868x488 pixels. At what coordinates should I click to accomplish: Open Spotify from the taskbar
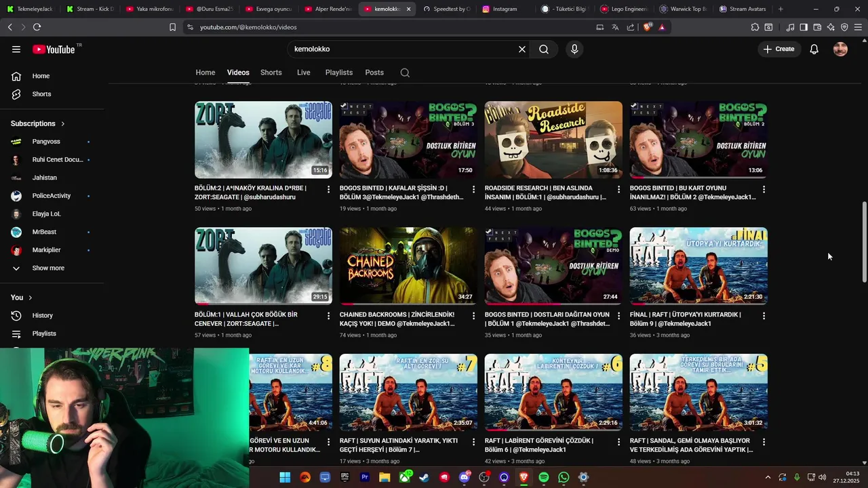click(544, 477)
